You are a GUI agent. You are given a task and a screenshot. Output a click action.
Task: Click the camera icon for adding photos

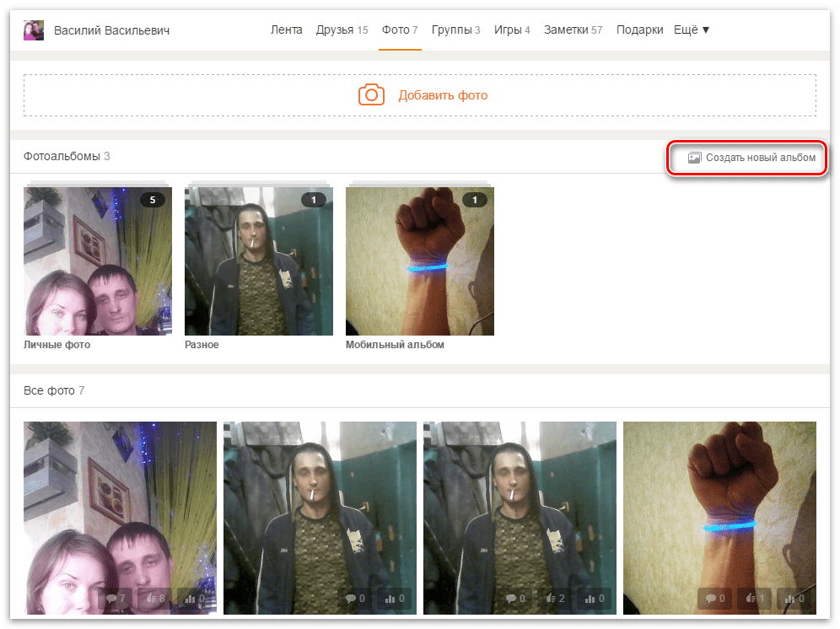371,95
